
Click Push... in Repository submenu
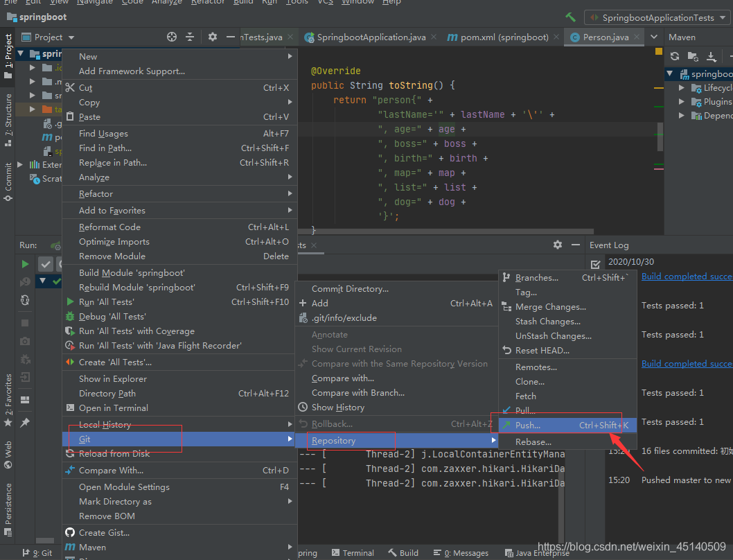pos(567,426)
